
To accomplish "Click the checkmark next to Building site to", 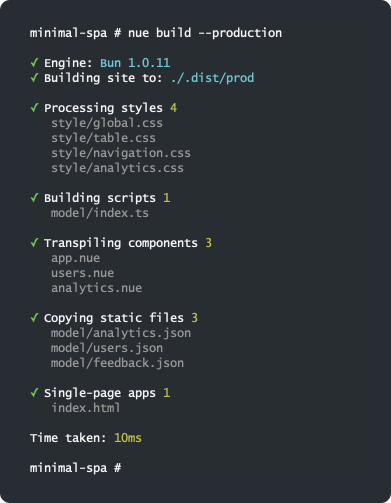I will point(34,77).
